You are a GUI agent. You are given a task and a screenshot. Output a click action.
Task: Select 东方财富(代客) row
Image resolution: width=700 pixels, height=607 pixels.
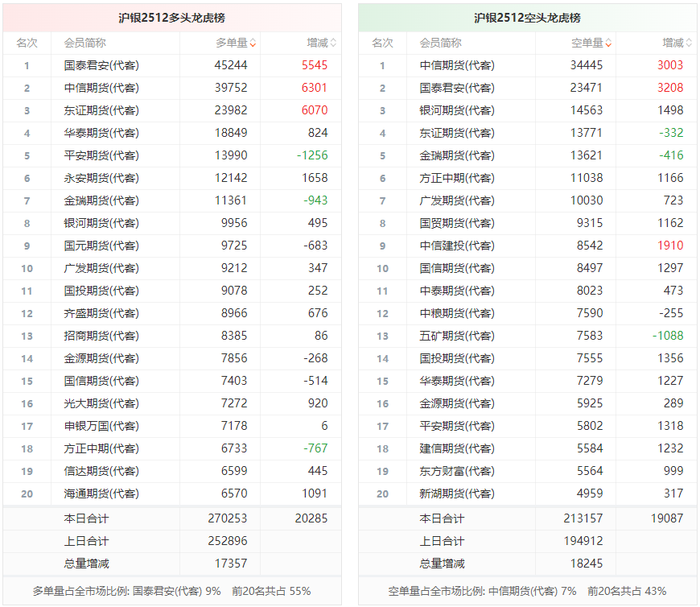528,471
